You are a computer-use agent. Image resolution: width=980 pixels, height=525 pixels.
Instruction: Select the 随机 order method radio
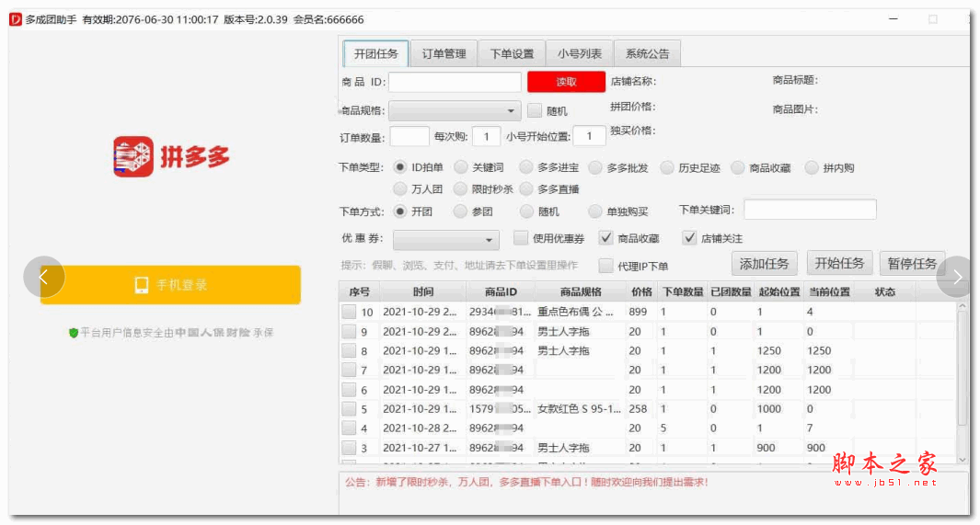point(526,211)
